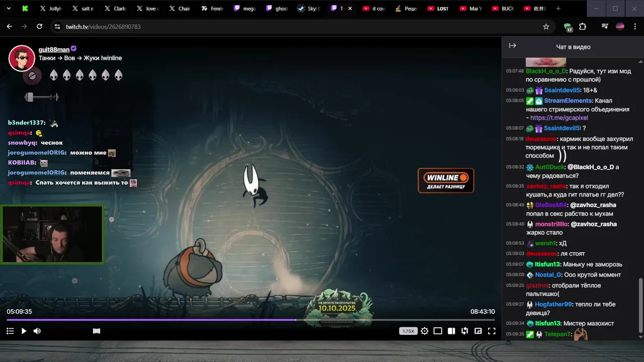Click the 05:08:32 chat timestamp
644x362 pixels.
click(515, 167)
